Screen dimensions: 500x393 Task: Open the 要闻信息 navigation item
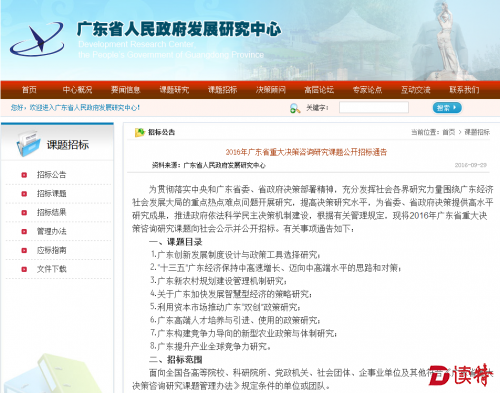tap(126, 90)
